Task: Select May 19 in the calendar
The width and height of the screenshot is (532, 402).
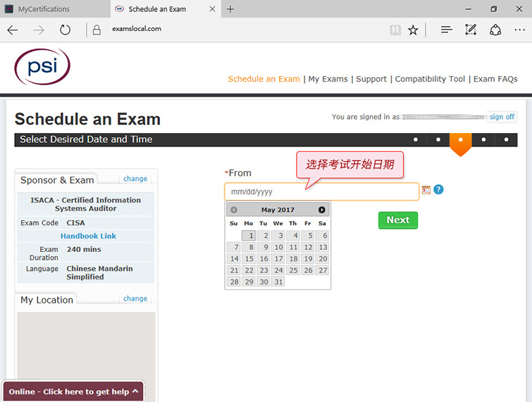Action: [x=307, y=258]
